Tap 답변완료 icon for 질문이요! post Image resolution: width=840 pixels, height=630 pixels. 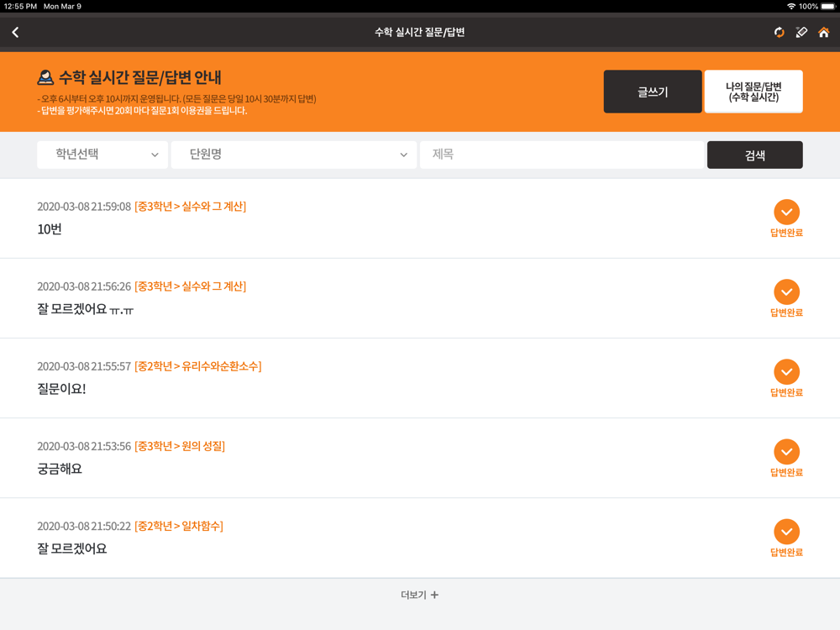[786, 372]
